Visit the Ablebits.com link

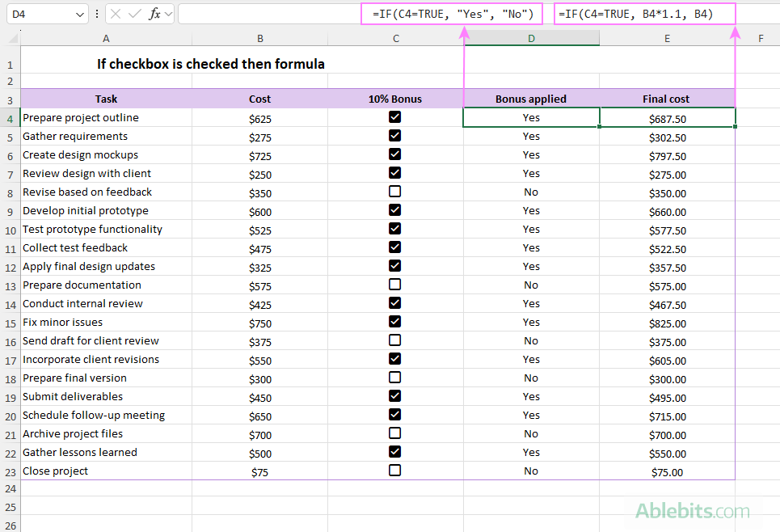694,511
